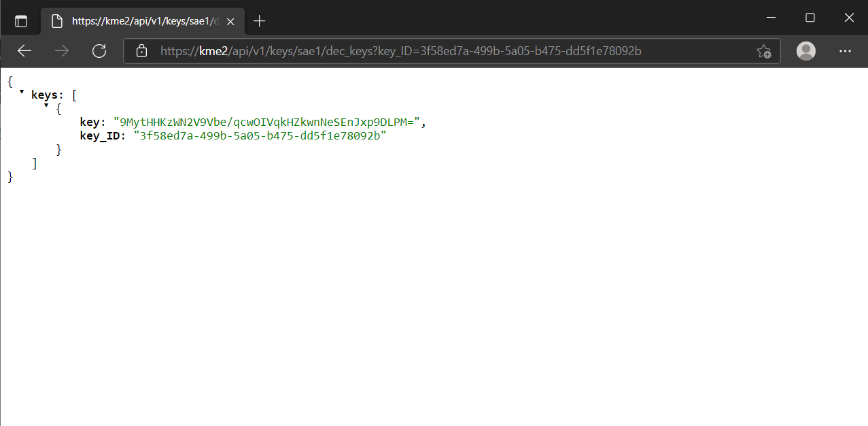
Task: View site security lock information
Action: coord(141,51)
